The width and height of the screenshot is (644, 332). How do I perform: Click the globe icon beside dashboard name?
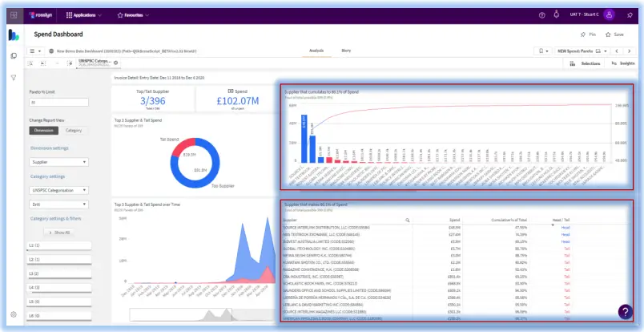click(51, 51)
